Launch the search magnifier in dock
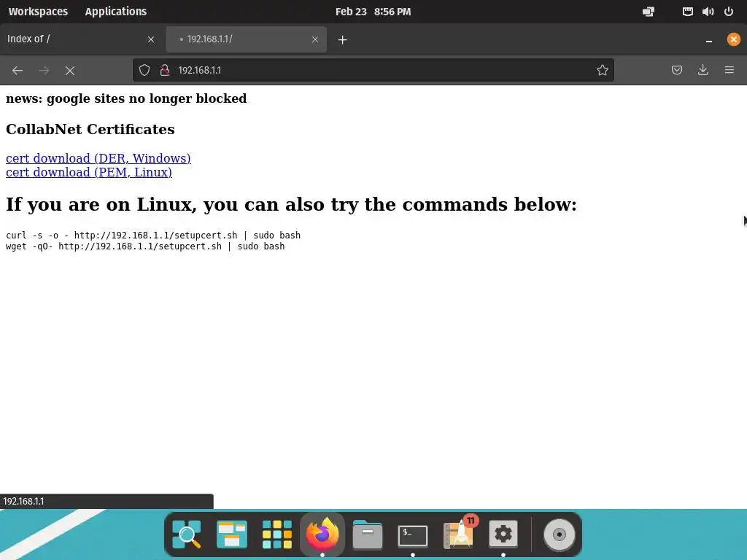 pyautogui.click(x=186, y=534)
